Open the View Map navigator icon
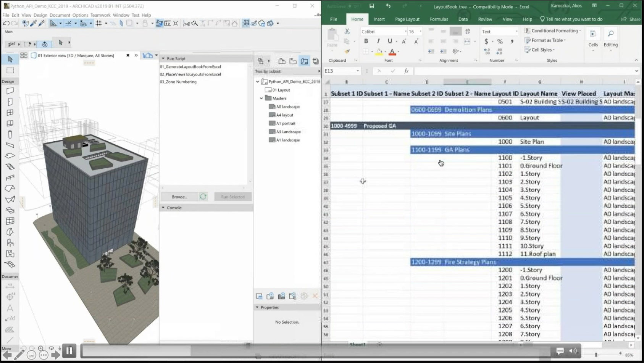The width and height of the screenshot is (644, 363). [x=293, y=61]
